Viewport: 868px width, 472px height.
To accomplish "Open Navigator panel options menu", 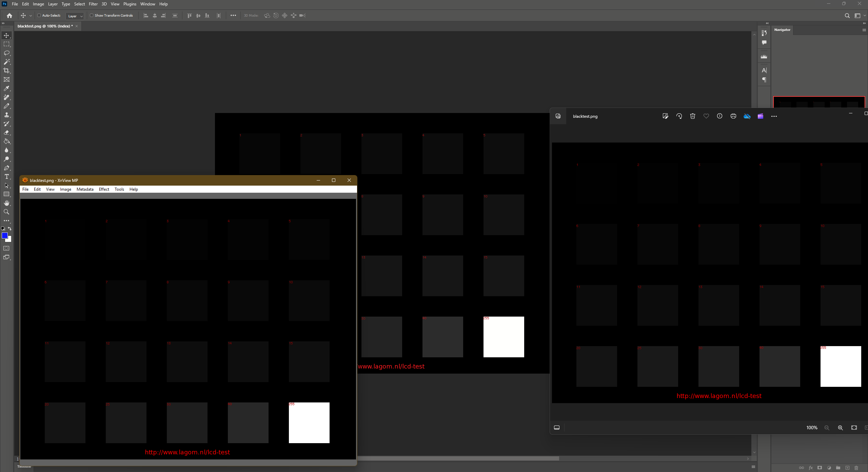I will point(864,30).
